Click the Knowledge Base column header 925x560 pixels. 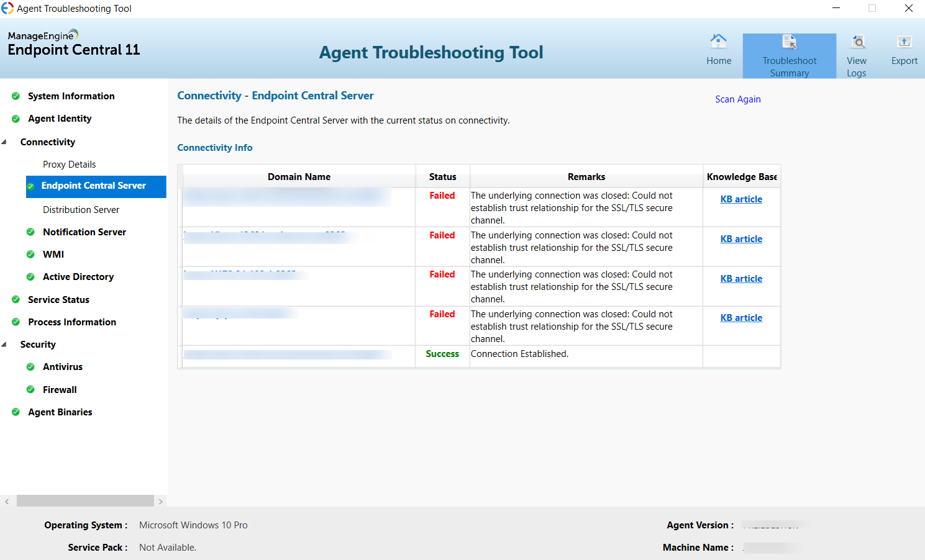742,177
